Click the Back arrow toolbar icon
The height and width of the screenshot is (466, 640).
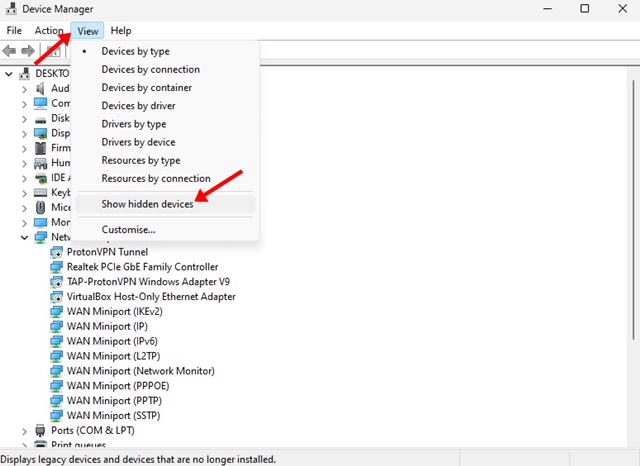pos(10,51)
